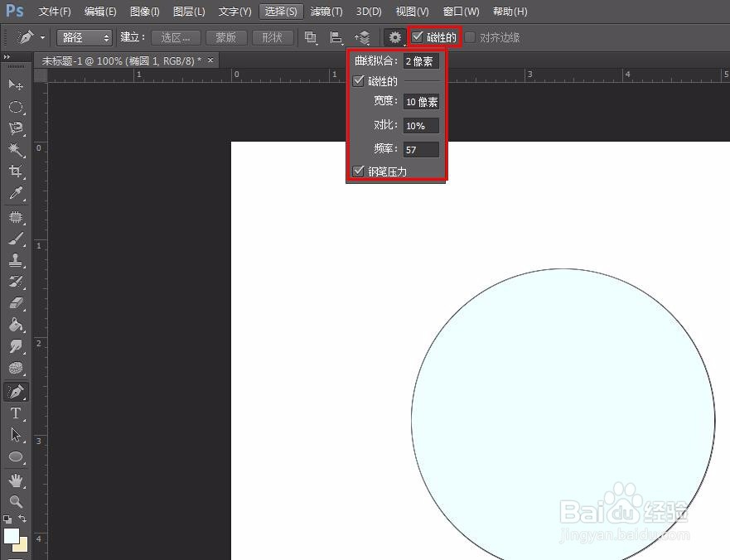The width and height of the screenshot is (730, 560).
Task: Click the 选区... button
Action: pos(176,37)
